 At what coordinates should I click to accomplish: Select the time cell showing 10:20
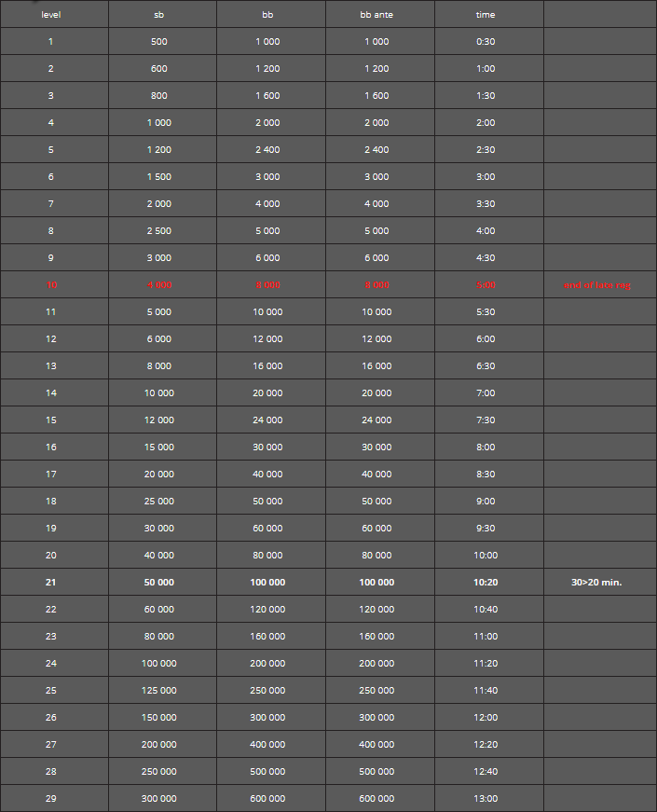point(486,582)
